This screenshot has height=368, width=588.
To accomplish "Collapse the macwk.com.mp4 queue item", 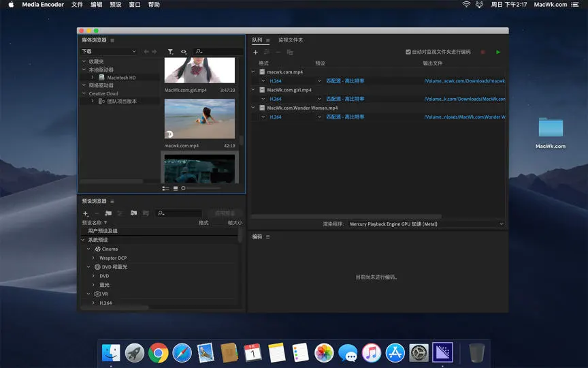I will click(253, 72).
